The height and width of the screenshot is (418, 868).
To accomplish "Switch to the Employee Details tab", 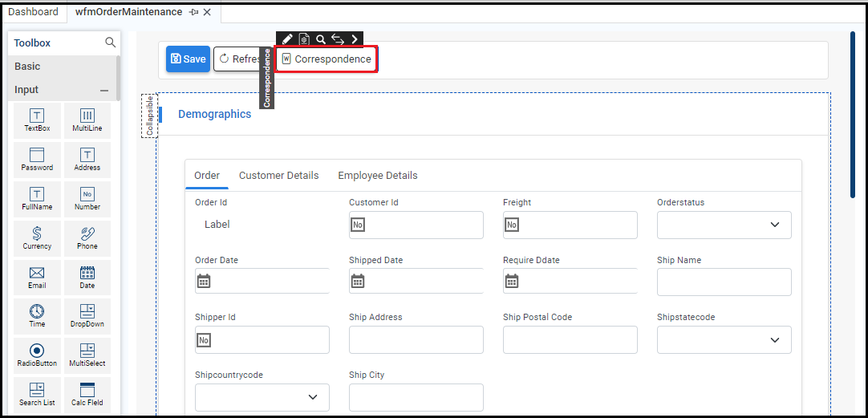I will 378,176.
